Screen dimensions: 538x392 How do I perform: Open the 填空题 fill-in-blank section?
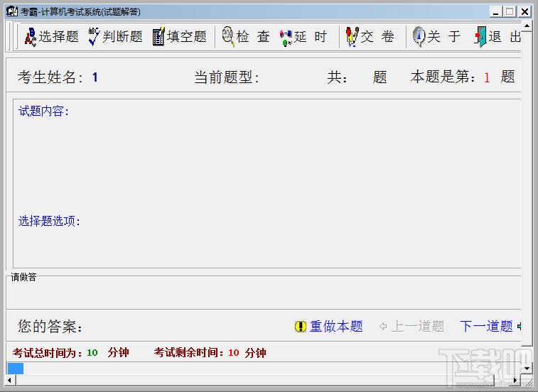click(179, 36)
